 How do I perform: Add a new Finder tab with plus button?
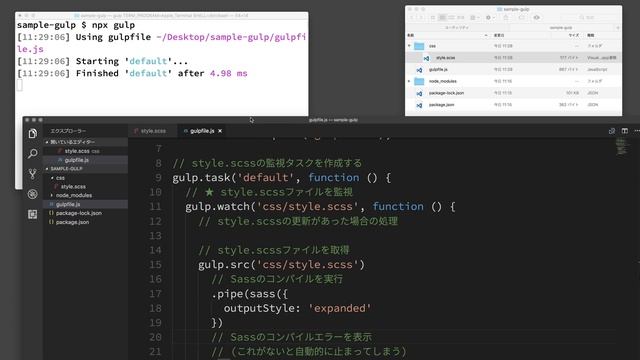click(x=618, y=28)
